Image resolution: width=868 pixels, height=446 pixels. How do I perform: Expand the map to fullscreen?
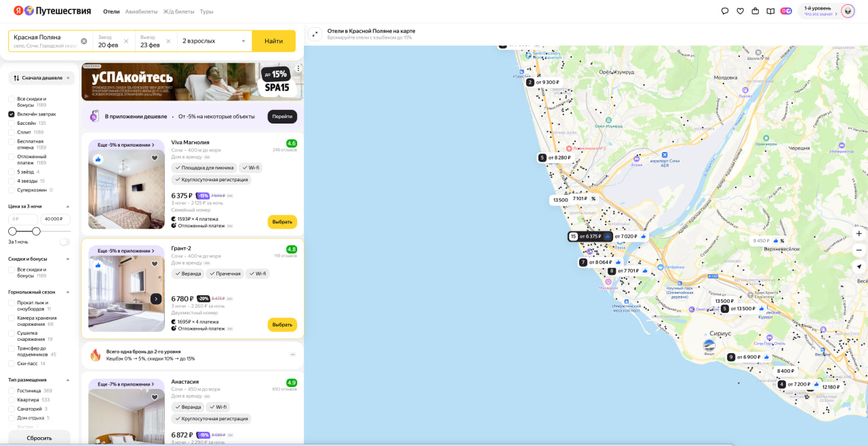pos(315,35)
